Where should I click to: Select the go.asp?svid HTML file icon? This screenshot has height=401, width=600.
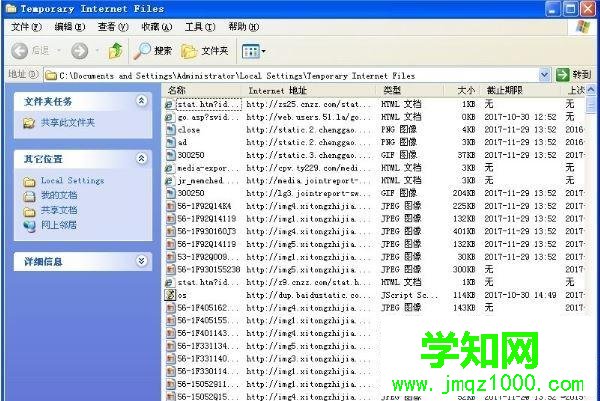[x=169, y=117]
